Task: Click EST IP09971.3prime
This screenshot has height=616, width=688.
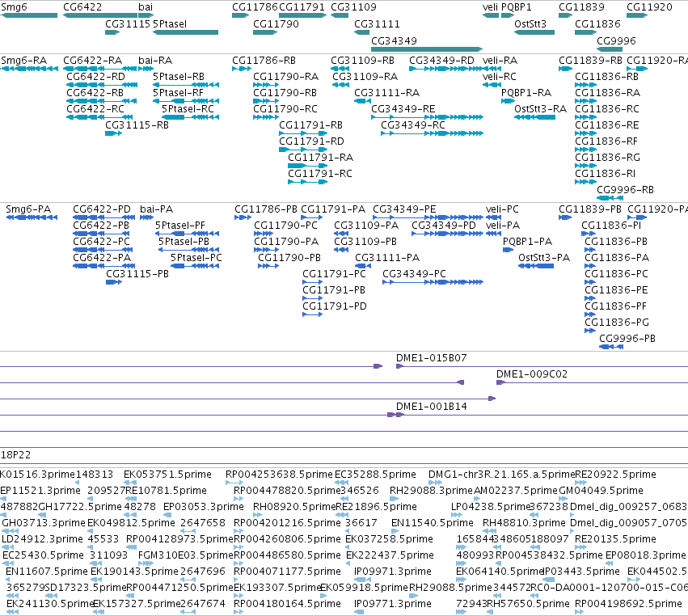Action: pyautogui.click(x=393, y=572)
